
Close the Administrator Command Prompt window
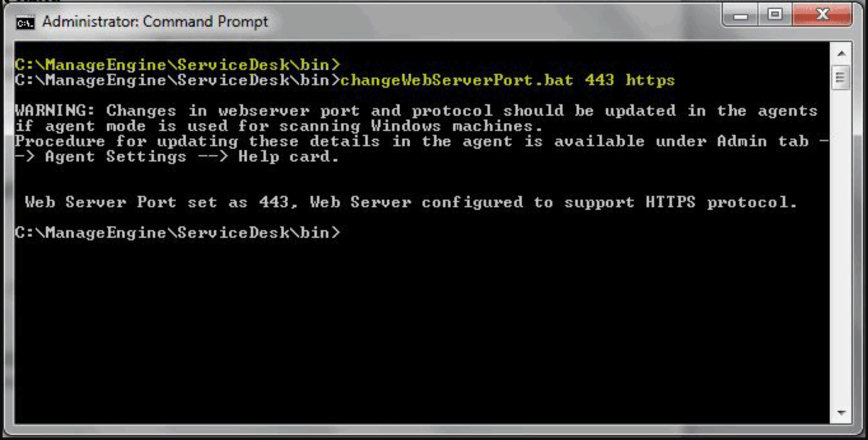tap(822, 15)
